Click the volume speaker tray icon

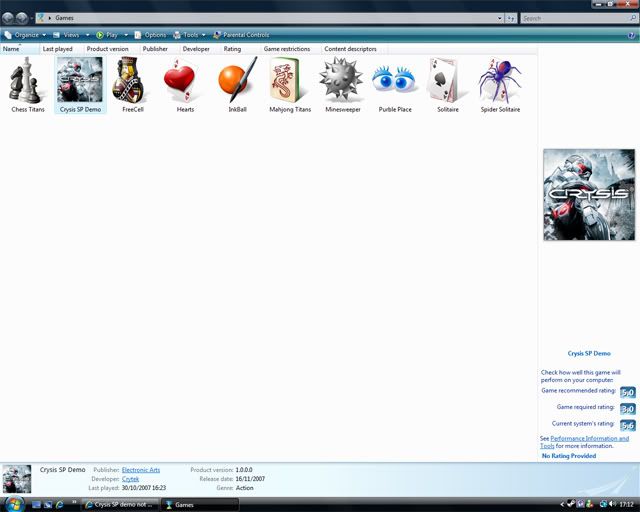(x=612, y=504)
